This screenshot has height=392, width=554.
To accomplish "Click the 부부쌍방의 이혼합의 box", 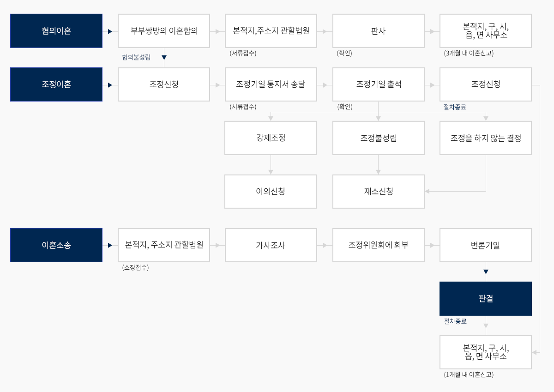I will [x=164, y=31].
